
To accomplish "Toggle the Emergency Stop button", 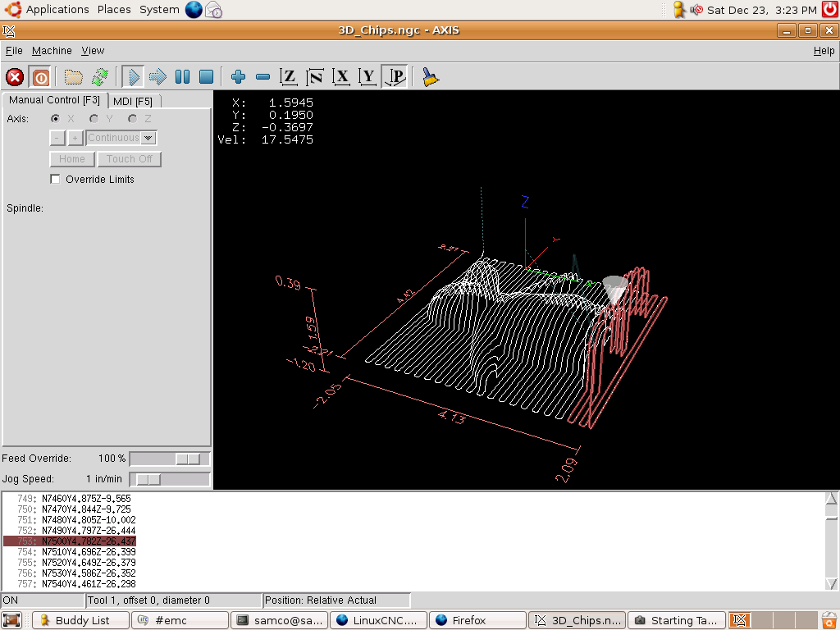I will (x=15, y=77).
